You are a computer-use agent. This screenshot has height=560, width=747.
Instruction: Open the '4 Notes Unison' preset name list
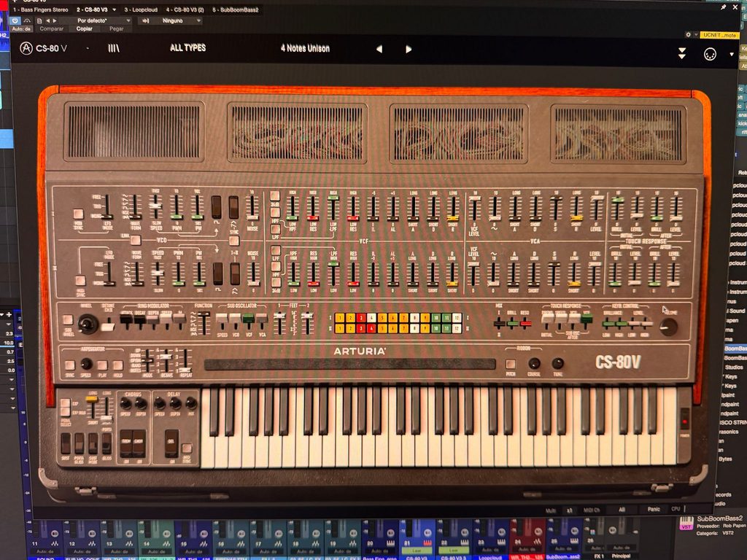click(305, 48)
